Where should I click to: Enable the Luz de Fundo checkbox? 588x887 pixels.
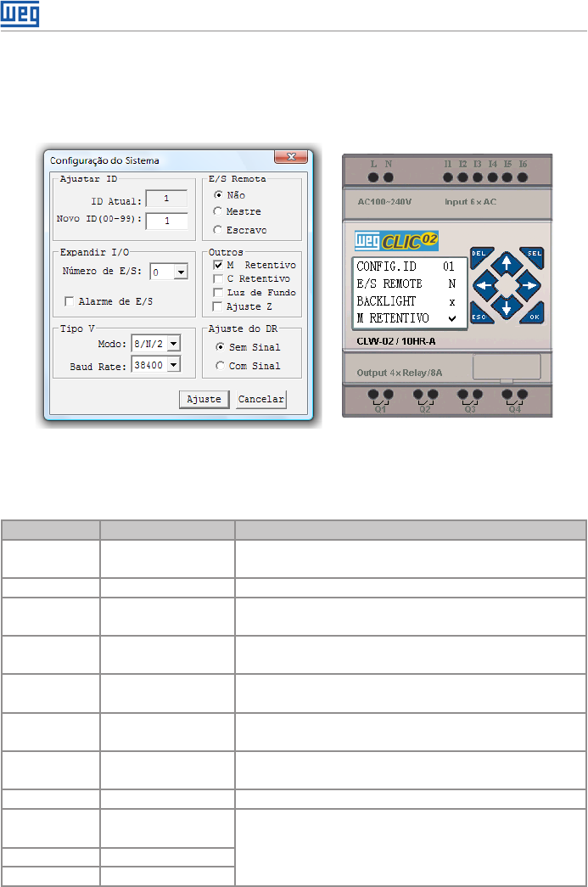(x=218, y=293)
